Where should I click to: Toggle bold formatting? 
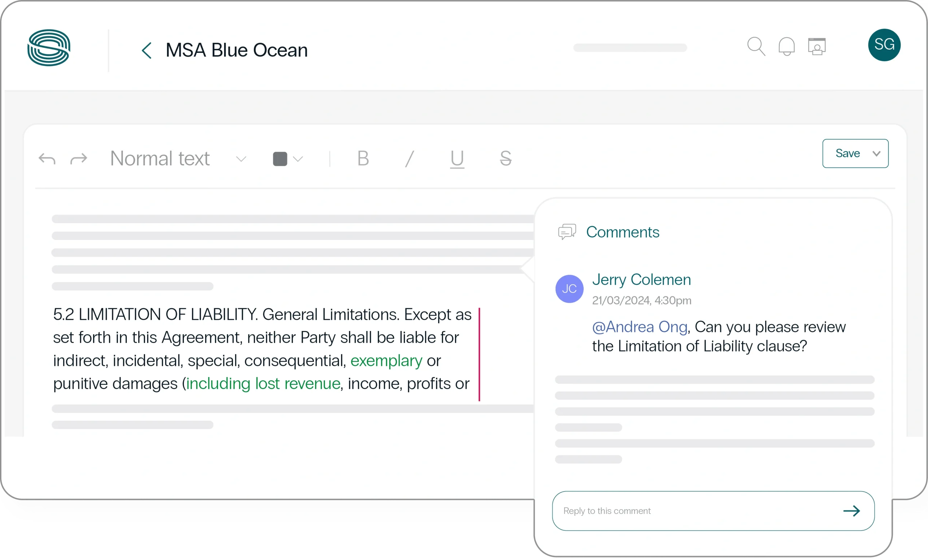(x=363, y=158)
